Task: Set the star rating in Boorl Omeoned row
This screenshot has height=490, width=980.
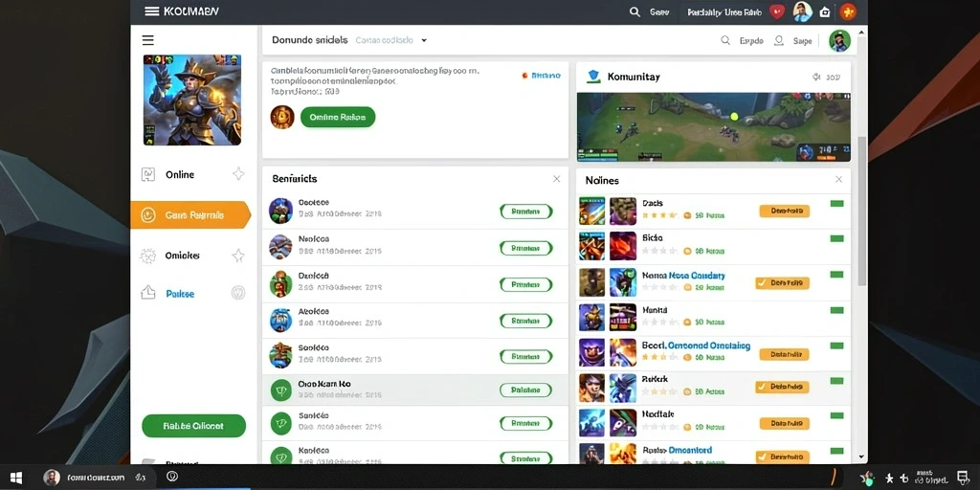Action: [x=659, y=357]
